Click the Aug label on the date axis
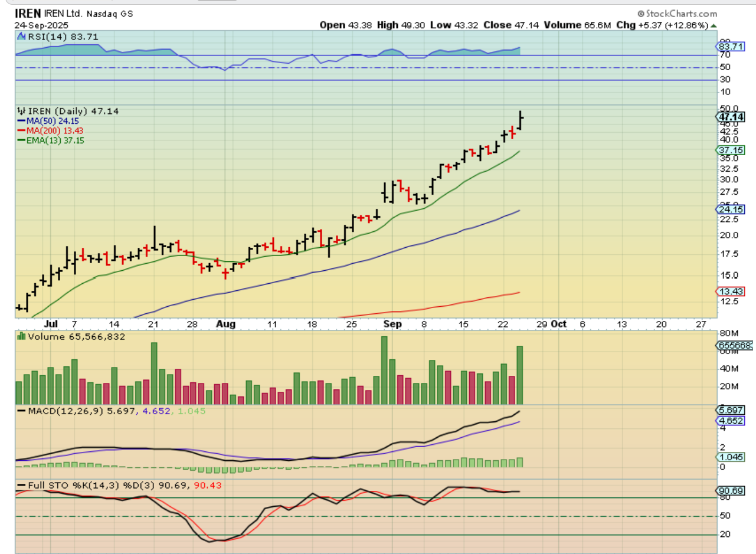756x554 pixels. pyautogui.click(x=225, y=324)
